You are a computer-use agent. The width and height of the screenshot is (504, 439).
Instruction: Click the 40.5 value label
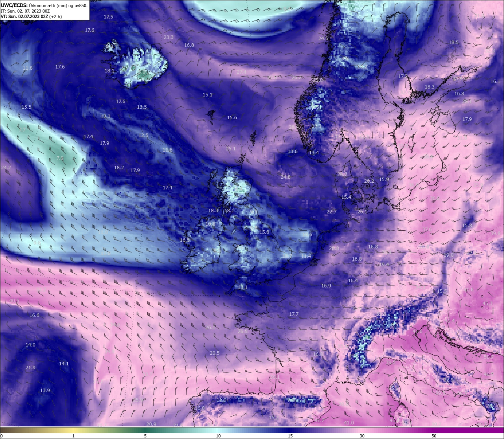[x=14, y=301]
